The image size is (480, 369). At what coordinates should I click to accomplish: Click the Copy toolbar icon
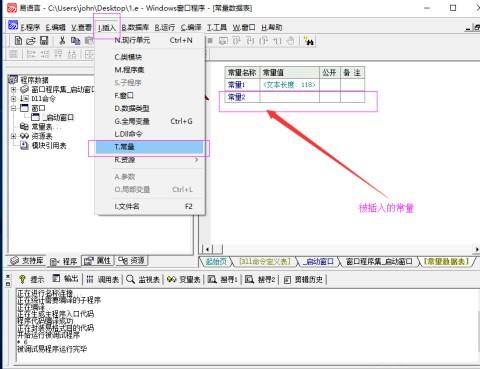[76, 41]
